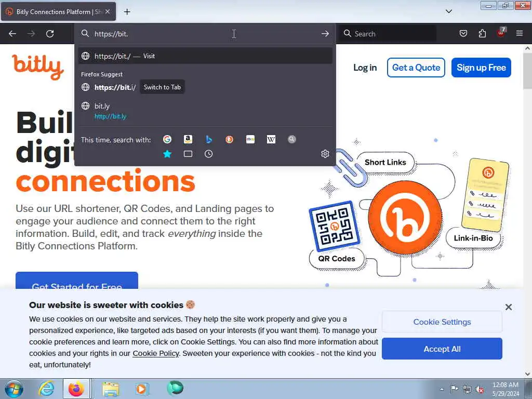Click the scrollbar down arrow
This screenshot has width=532, height=399.
(x=527, y=374)
